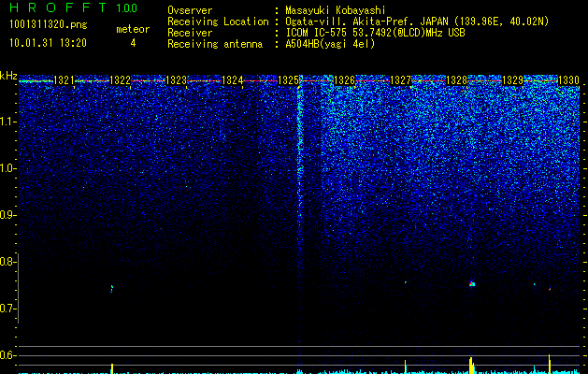The image size is (588, 374).
Task: Click the 1324 time marker
Action: pos(232,80)
